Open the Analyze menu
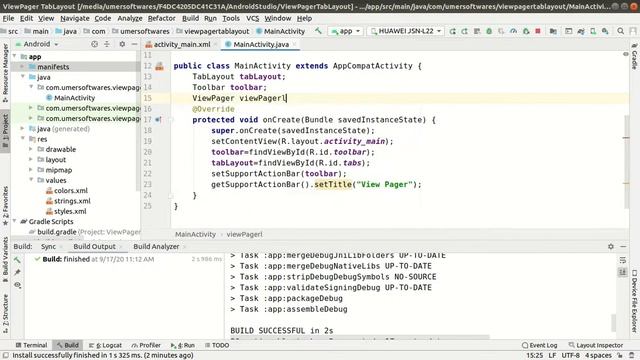640x360 pixels. [x=130, y=18]
